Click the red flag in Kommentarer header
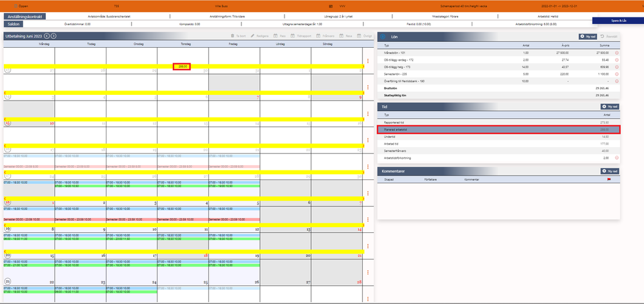 tap(609, 179)
